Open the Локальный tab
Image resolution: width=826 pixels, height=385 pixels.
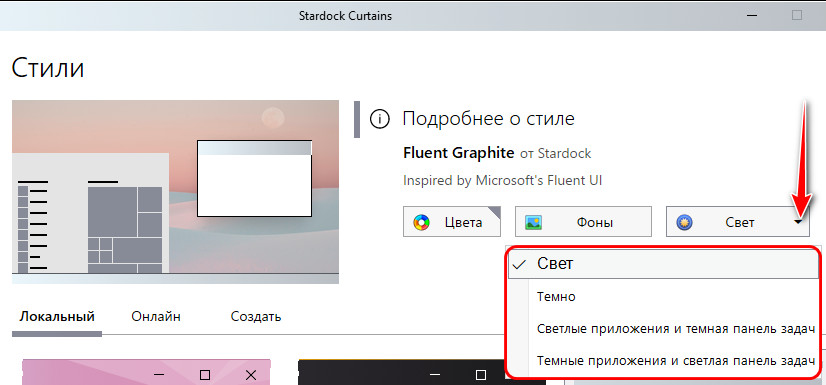[x=57, y=317]
